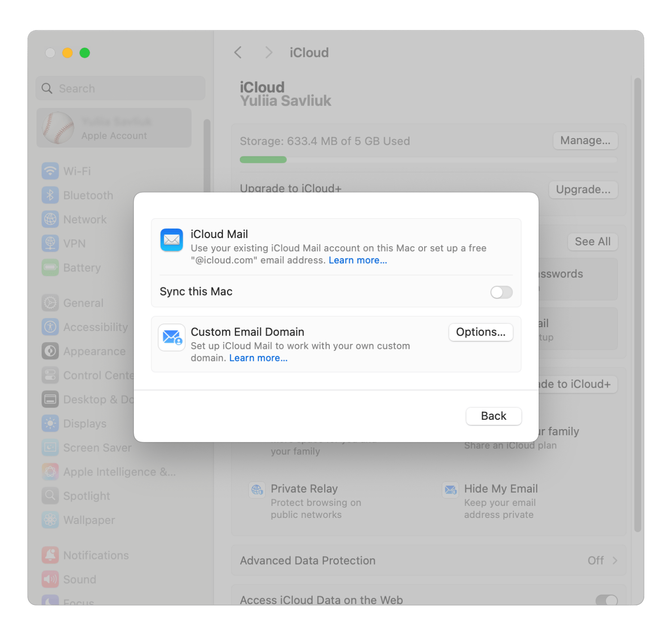Open General gear icon in sidebar
The image size is (669, 644).
pyautogui.click(x=50, y=303)
